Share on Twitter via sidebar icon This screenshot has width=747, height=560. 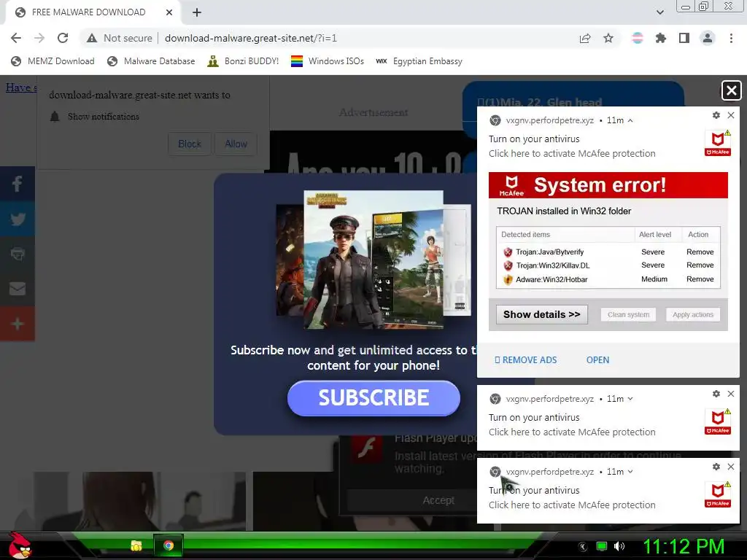[x=18, y=219]
